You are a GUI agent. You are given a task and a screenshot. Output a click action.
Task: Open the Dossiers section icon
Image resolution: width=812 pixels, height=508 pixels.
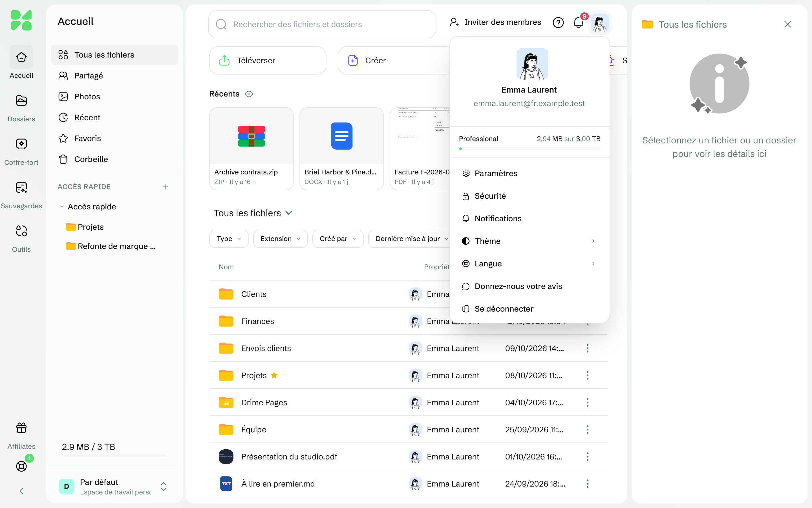point(21,100)
